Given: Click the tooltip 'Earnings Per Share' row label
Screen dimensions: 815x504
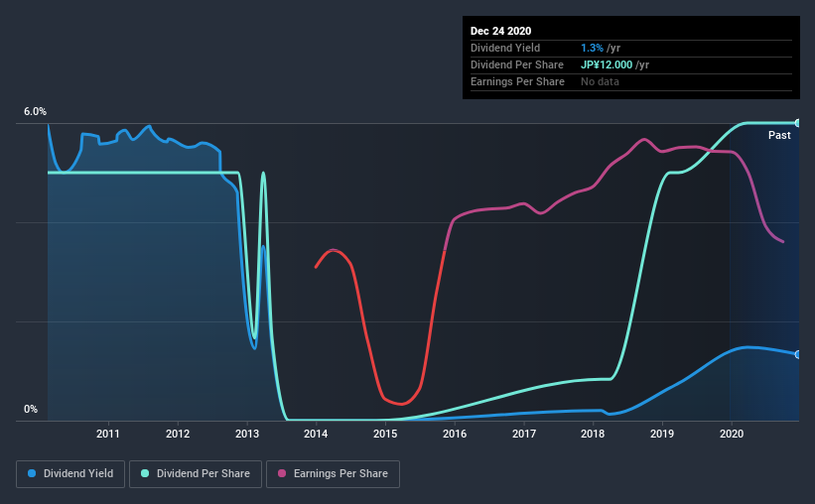Looking at the screenshot, I should [517, 81].
